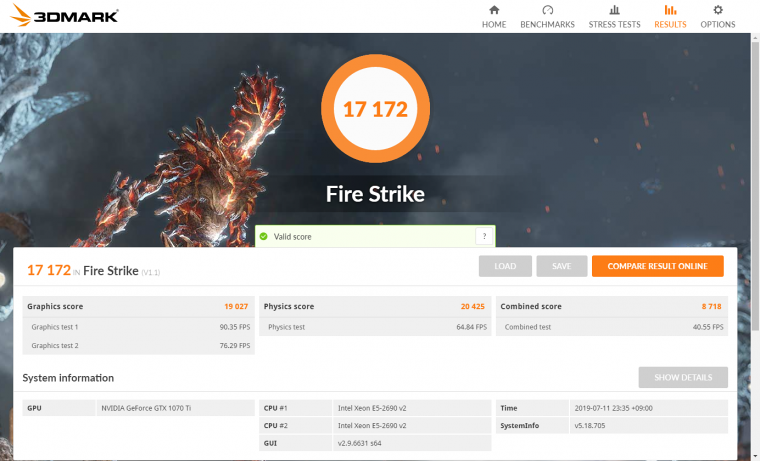Click the GPU label cell
This screenshot has height=461, width=760.
pos(59,408)
